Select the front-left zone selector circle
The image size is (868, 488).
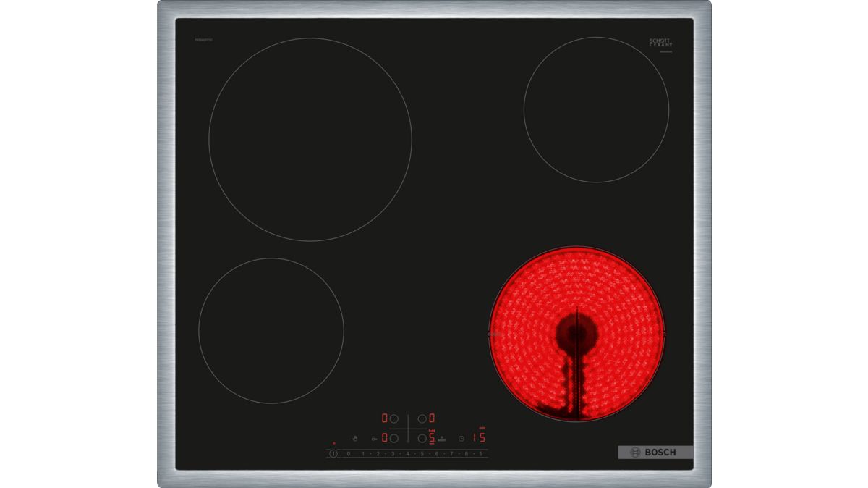pyautogui.click(x=394, y=438)
